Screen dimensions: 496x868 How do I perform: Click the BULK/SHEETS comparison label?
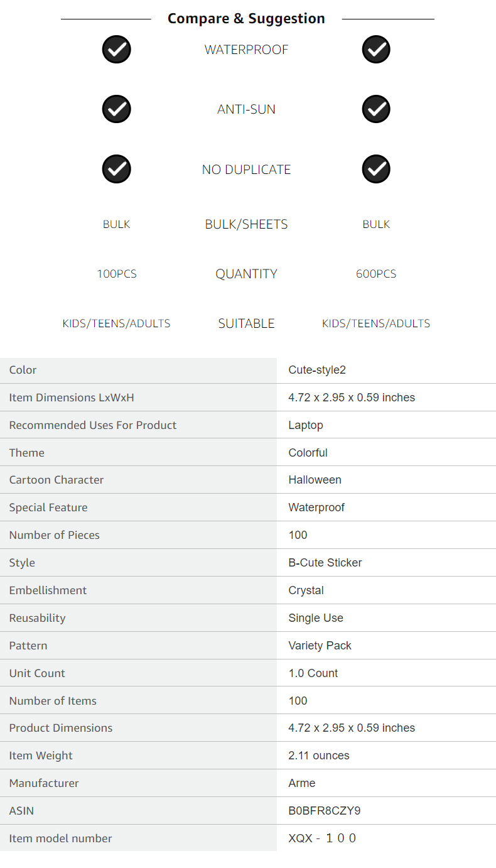coord(246,224)
